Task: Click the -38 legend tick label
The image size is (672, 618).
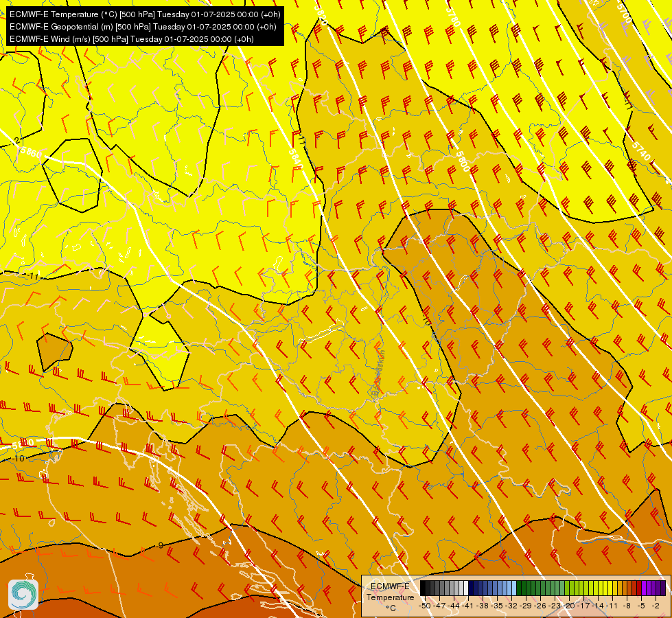Action: [483, 606]
